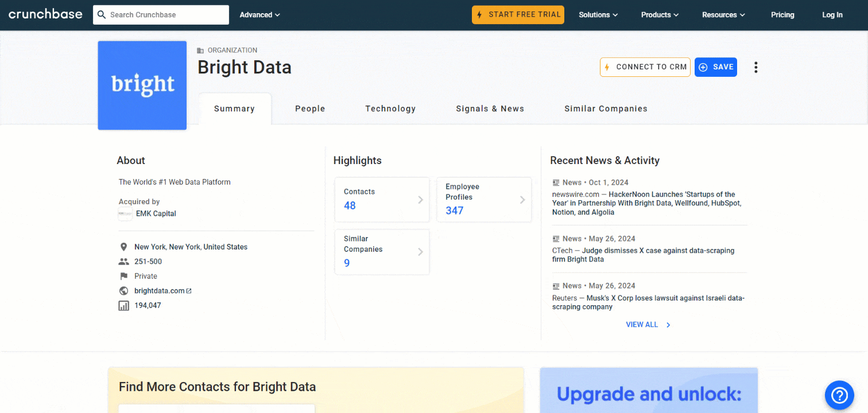Open the Resources dropdown menu
868x413 pixels.
[723, 14]
